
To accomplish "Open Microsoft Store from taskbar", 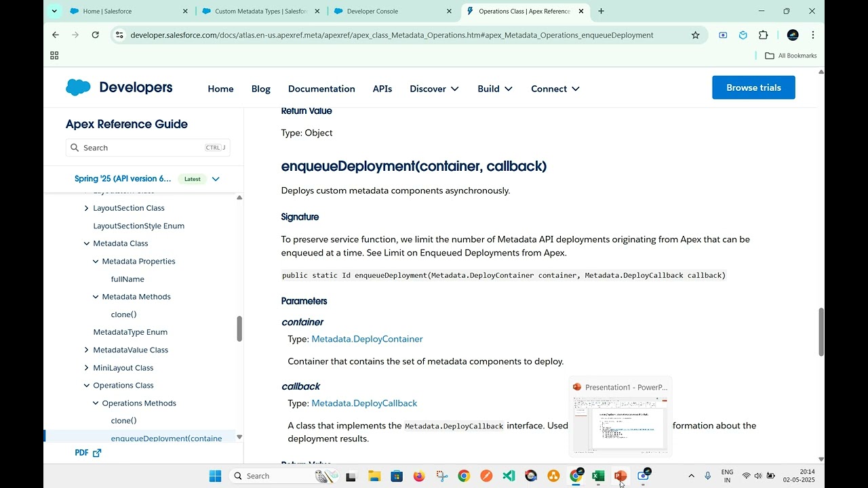I will (x=397, y=476).
